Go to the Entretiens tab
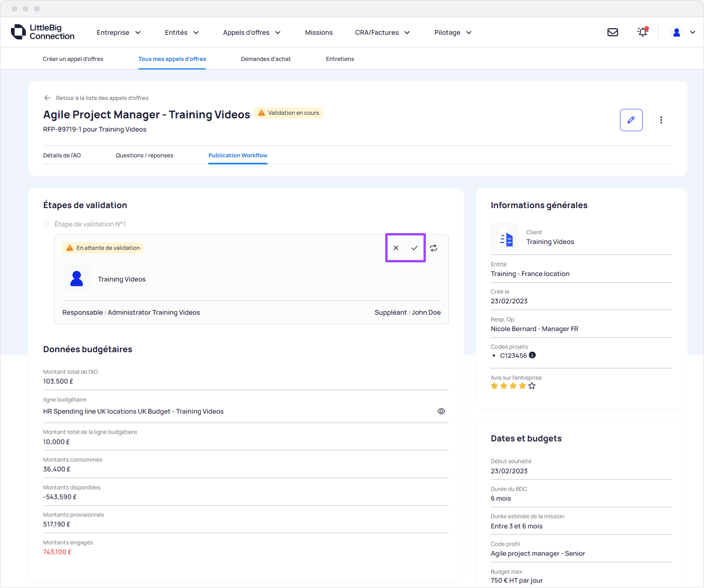The image size is (704, 588). [x=340, y=59]
